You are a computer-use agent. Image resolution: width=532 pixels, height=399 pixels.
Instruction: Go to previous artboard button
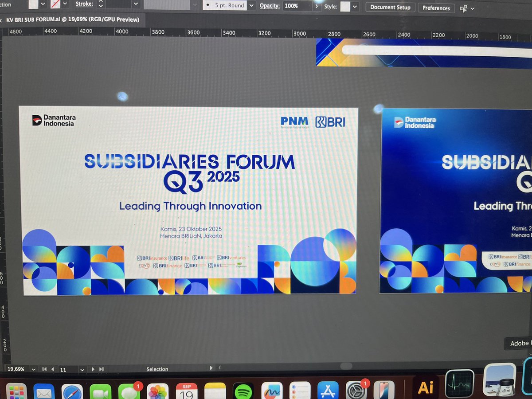53,369
